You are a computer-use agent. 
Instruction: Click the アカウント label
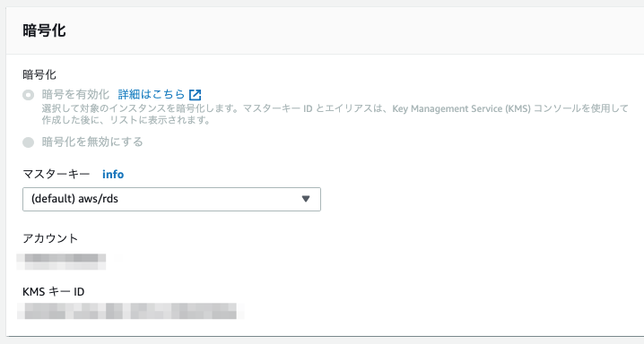click(x=50, y=238)
